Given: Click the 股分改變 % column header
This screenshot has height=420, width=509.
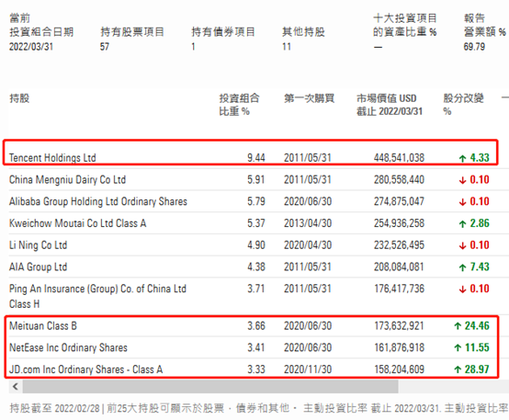Looking at the screenshot, I should (464, 105).
